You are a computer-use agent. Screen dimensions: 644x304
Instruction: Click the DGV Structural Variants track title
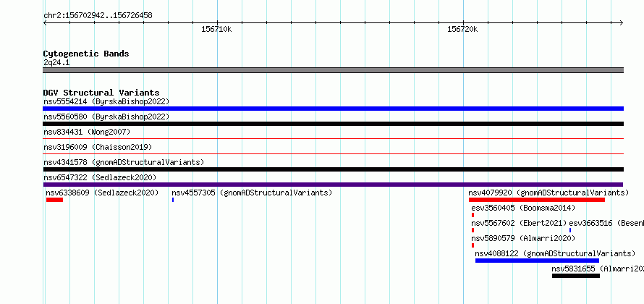pos(101,93)
